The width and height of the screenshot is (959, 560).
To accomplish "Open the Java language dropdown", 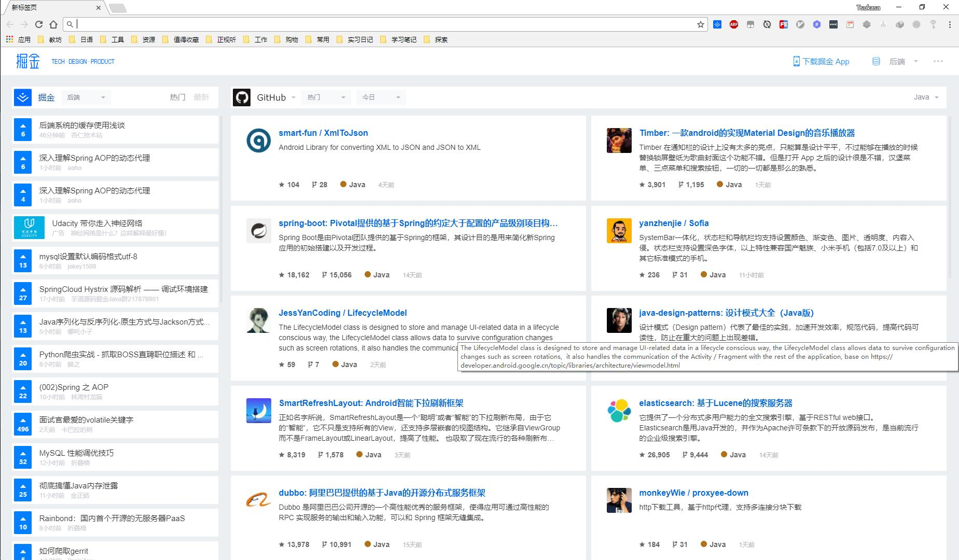I will coord(926,97).
